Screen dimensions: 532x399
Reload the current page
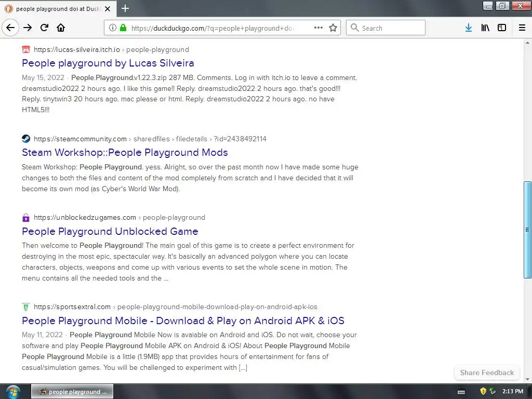[44, 28]
